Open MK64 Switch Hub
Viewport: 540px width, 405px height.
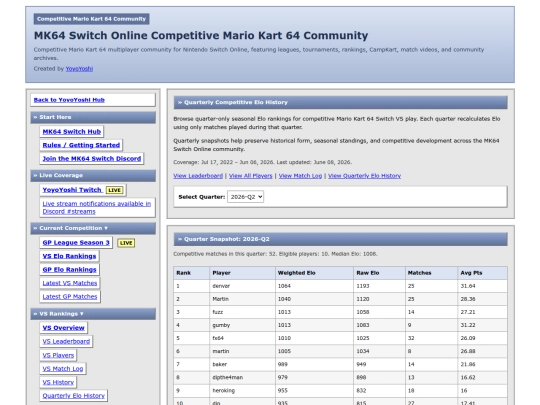[x=72, y=132]
